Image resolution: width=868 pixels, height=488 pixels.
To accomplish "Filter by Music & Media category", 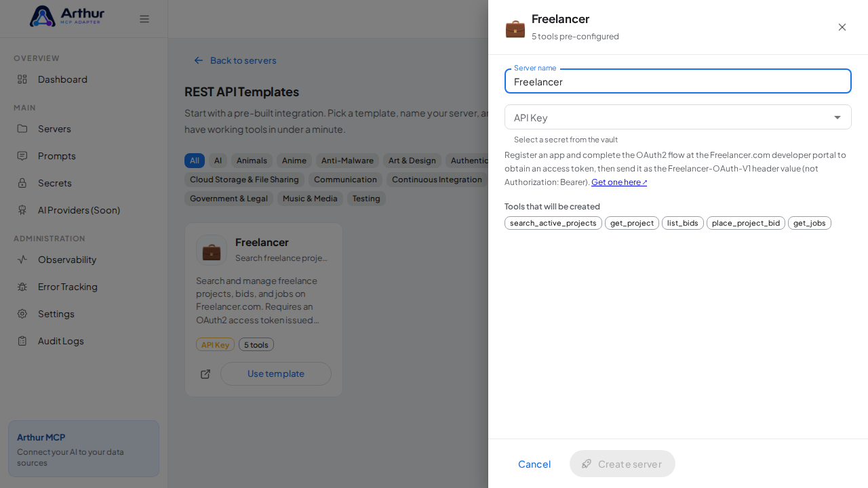I will [x=310, y=199].
